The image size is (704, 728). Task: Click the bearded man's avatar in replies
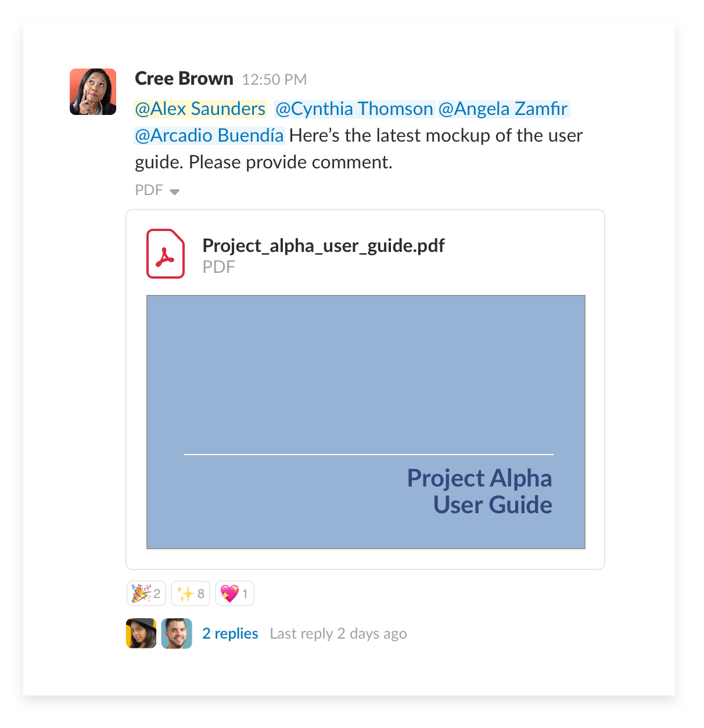177,633
